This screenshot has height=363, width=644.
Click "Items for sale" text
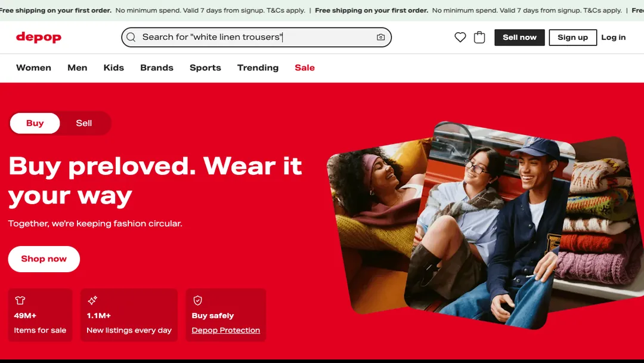pyautogui.click(x=40, y=330)
